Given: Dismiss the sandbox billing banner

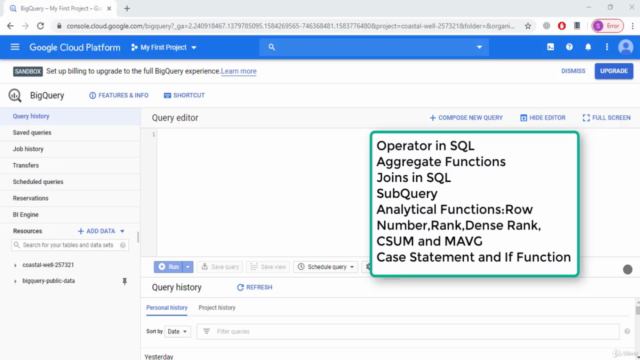Looking at the screenshot, I should (573, 71).
